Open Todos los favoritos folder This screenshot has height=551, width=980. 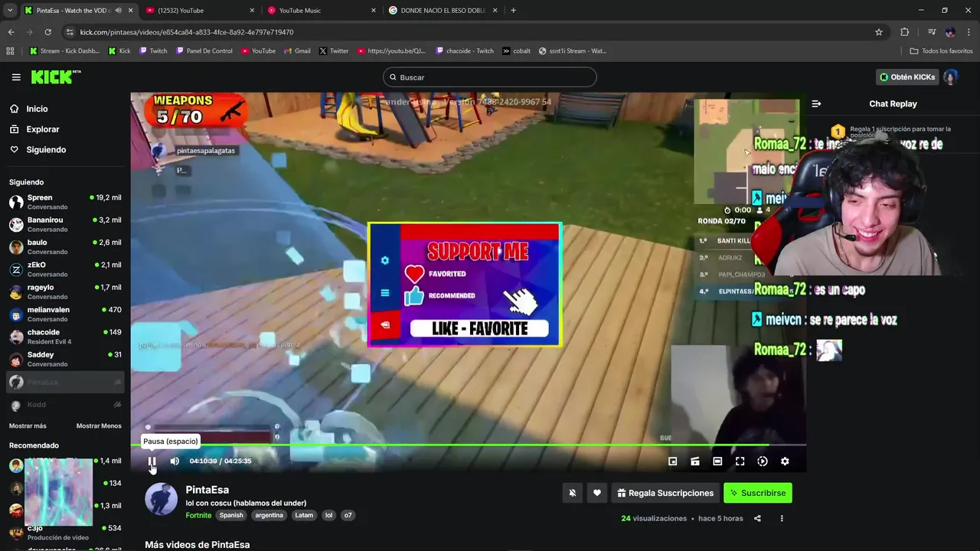coord(941,51)
